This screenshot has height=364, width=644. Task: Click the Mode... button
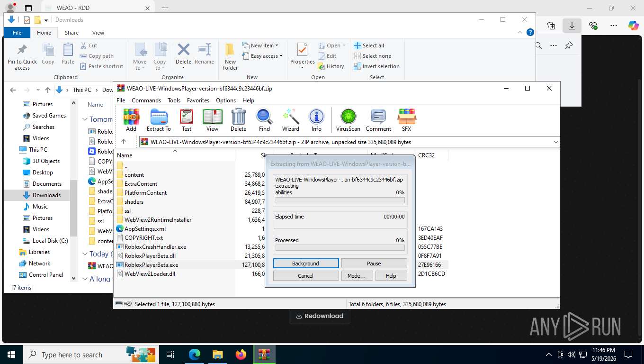(357, 276)
